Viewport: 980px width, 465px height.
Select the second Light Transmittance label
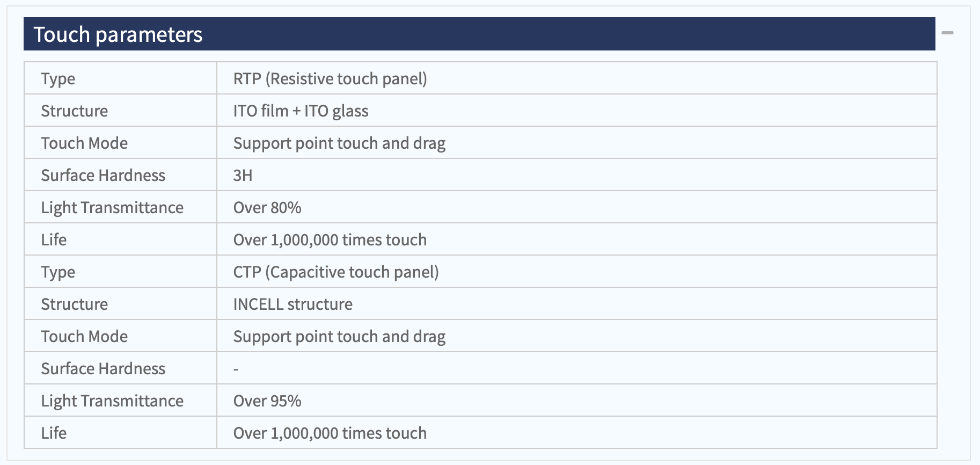[x=112, y=401]
